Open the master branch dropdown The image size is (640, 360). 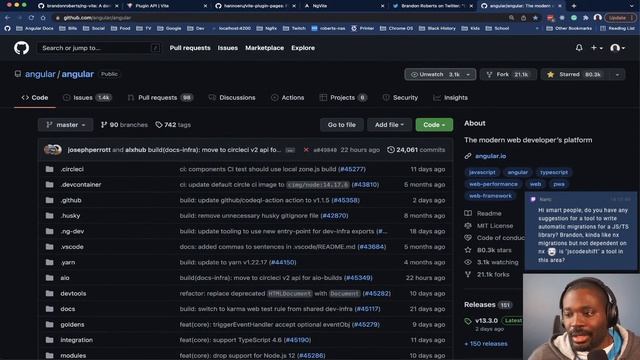[x=65, y=125]
